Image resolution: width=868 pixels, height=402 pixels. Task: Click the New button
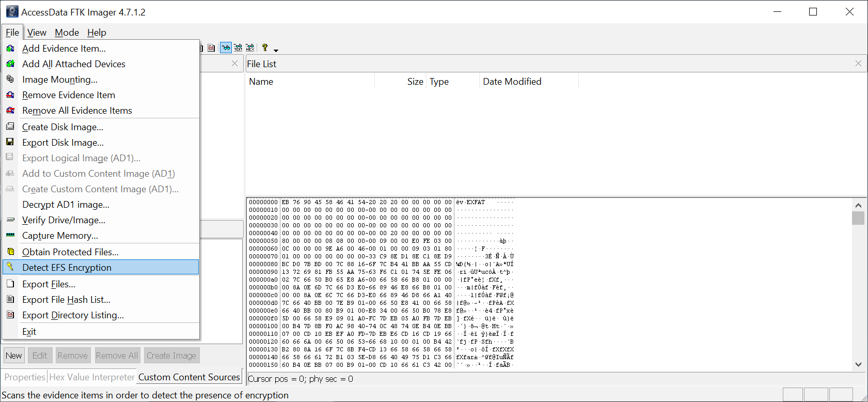click(14, 355)
